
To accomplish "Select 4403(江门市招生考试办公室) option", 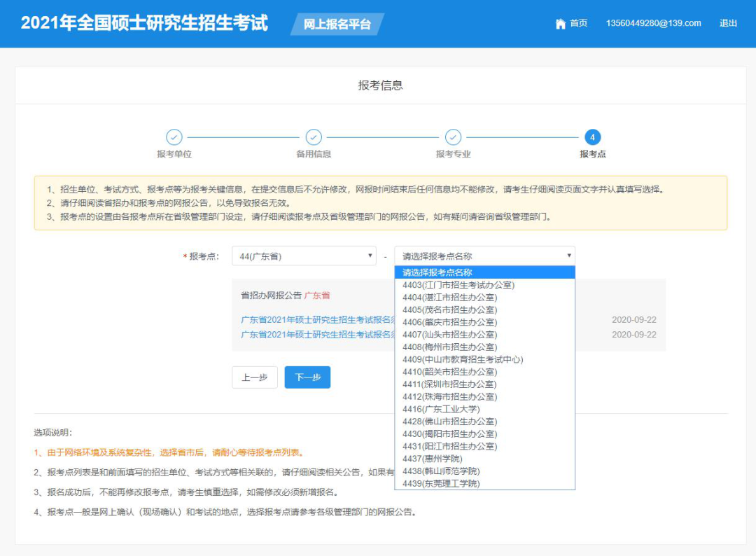I will [458, 285].
